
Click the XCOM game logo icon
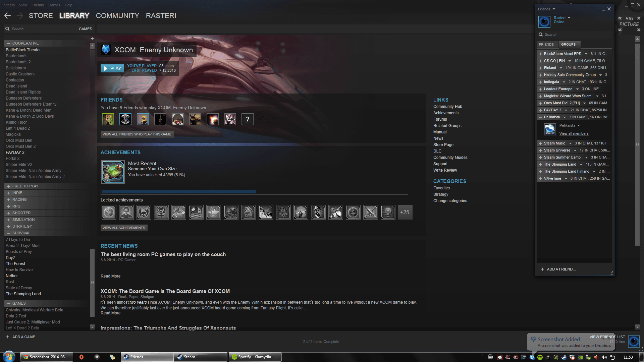[x=106, y=50]
